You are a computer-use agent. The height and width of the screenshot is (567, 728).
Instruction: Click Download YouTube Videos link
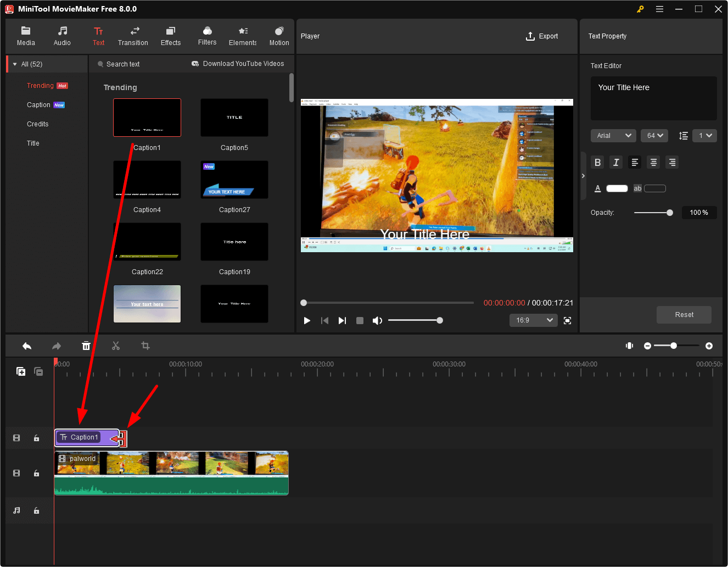(x=238, y=64)
